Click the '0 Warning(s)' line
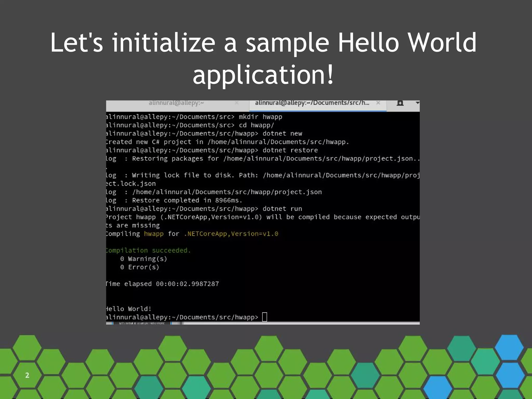 point(144,259)
